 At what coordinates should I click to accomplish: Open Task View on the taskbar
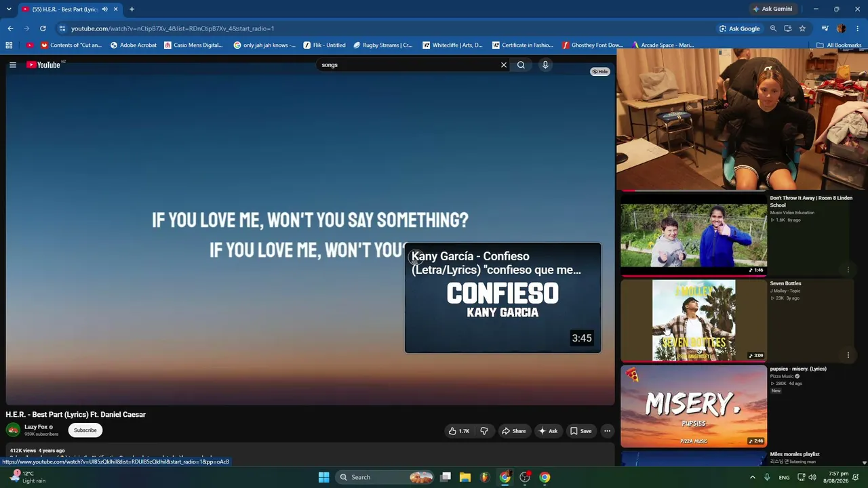pos(446,477)
